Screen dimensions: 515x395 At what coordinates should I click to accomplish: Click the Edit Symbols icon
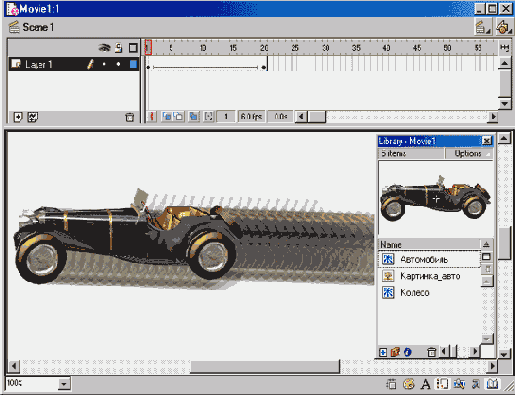click(503, 27)
